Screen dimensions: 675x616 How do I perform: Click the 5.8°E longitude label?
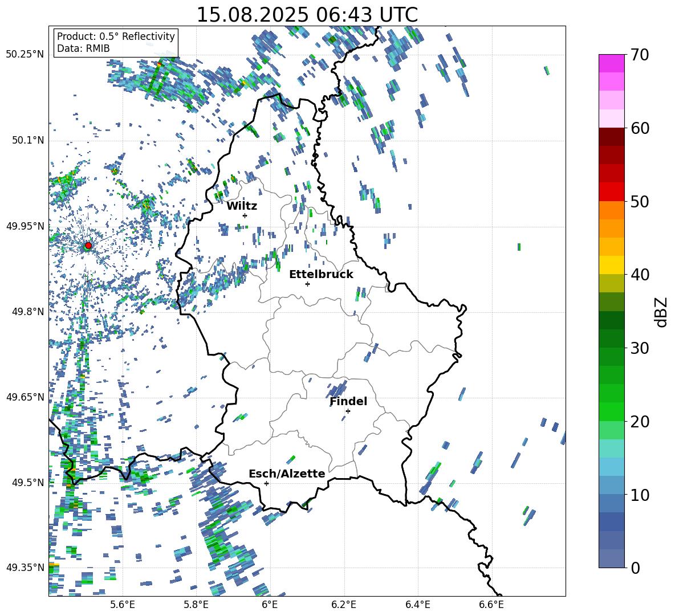click(x=196, y=605)
